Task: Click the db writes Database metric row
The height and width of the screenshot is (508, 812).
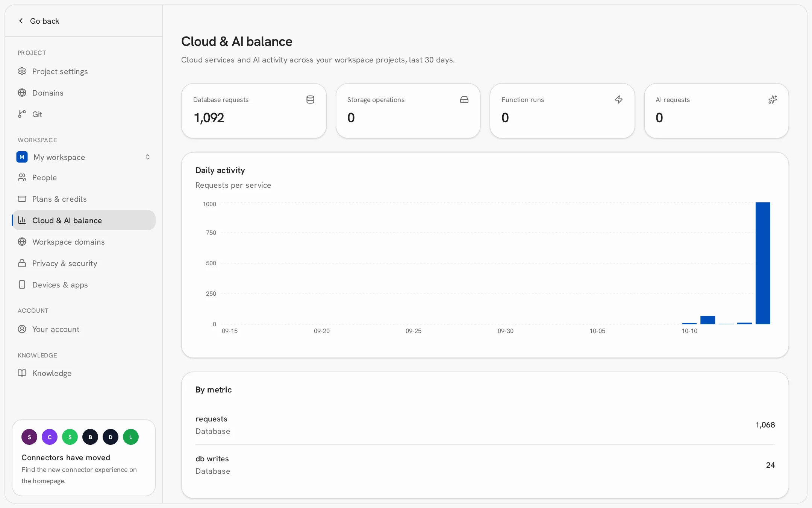Action: [x=485, y=465]
